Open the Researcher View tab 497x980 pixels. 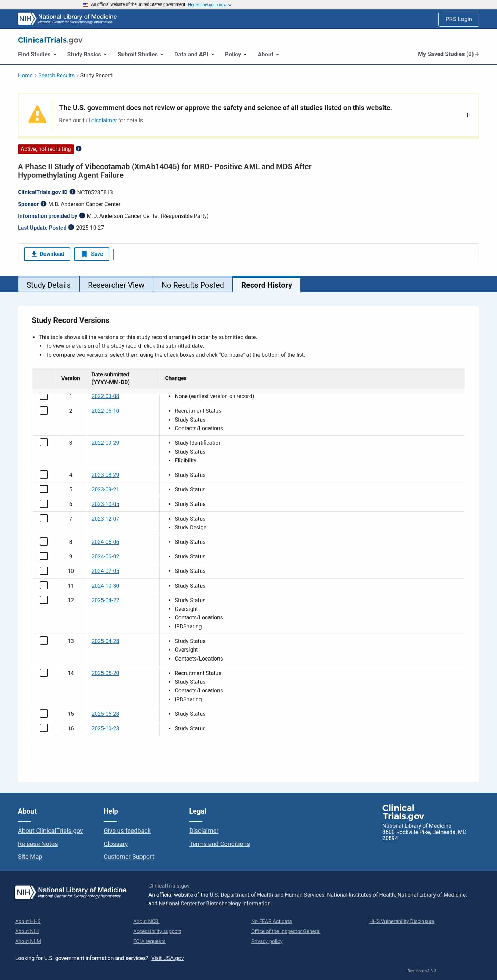(116, 285)
